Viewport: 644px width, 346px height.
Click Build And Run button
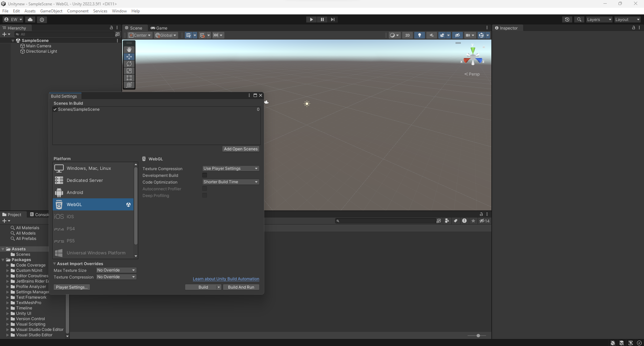(x=241, y=287)
